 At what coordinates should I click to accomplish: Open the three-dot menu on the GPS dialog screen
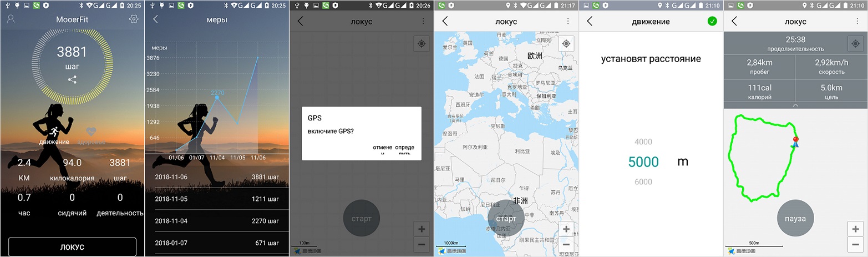(x=423, y=21)
